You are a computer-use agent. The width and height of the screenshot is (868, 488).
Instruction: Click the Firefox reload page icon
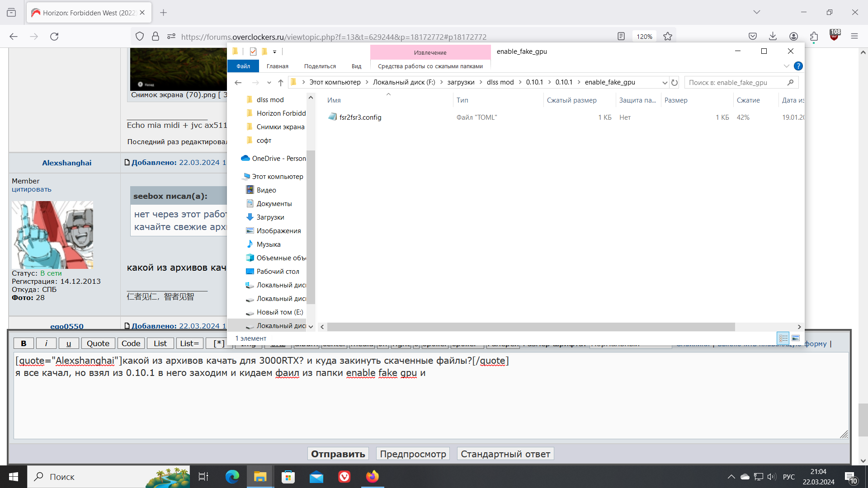coord(54,37)
